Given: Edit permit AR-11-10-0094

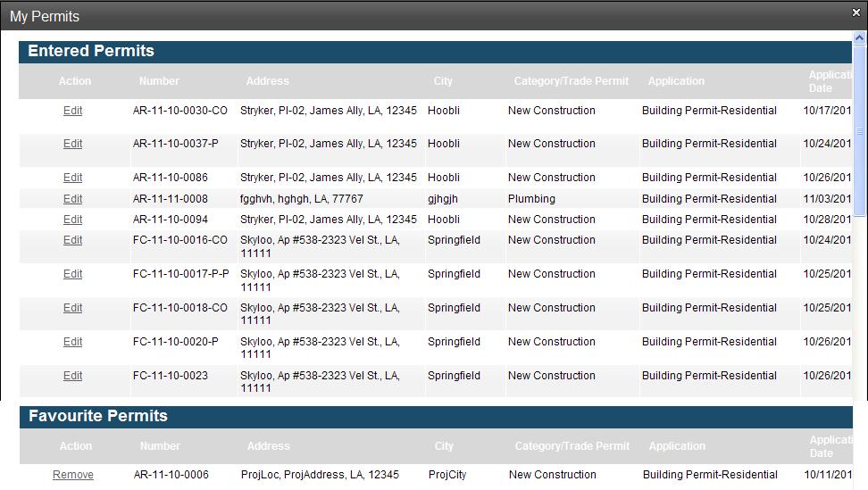Looking at the screenshot, I should (72, 220).
